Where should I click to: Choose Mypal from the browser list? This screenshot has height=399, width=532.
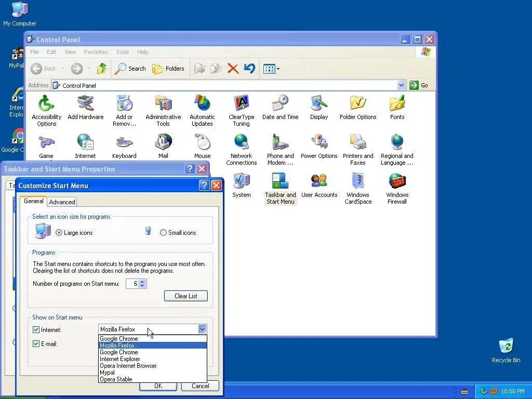(153, 373)
